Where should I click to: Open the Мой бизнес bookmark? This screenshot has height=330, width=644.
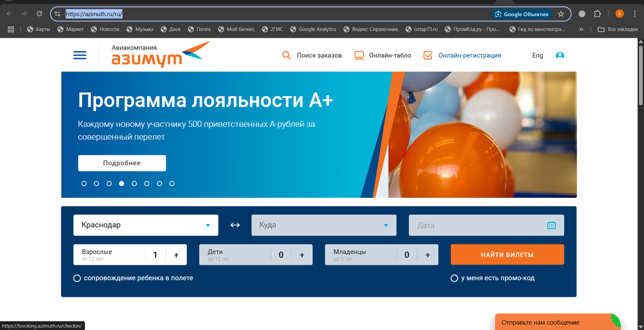[236, 30]
